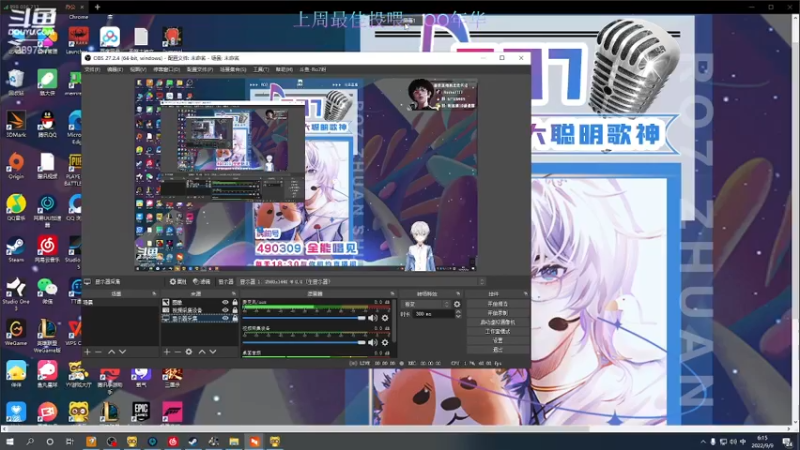Toggle visibility of the 视频采集设备 source
Image resolution: width=800 pixels, height=450 pixels.
pyautogui.click(x=225, y=310)
